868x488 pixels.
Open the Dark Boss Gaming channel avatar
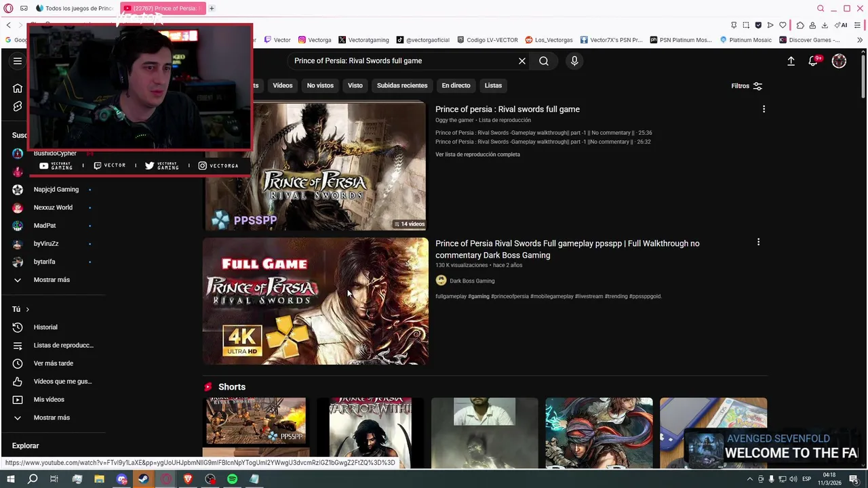pos(441,281)
